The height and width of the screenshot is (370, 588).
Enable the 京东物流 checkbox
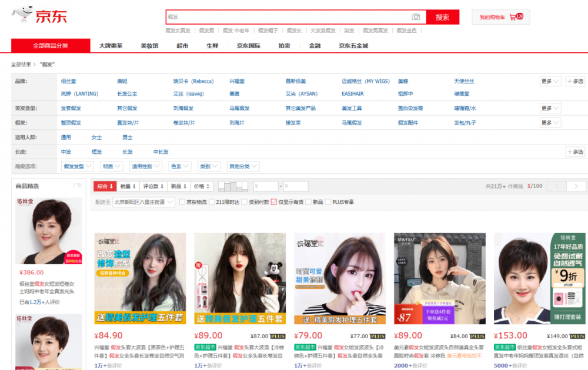tap(182, 202)
